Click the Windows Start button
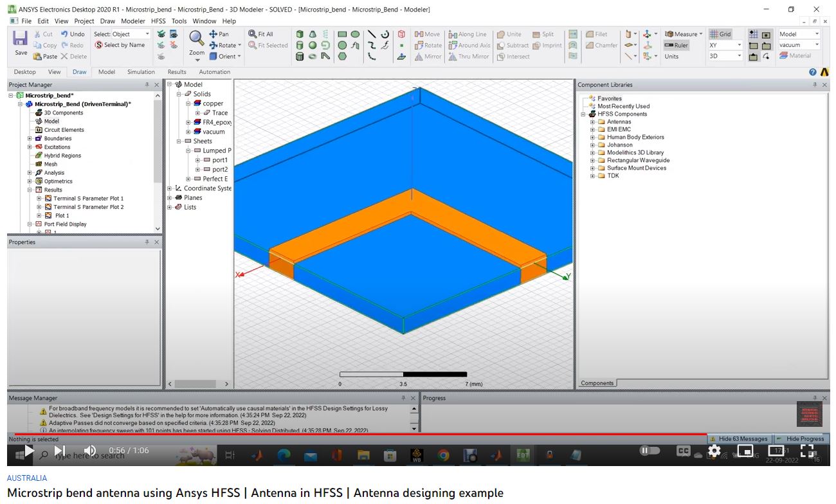Image resolution: width=836 pixels, height=504 pixels. [x=19, y=455]
